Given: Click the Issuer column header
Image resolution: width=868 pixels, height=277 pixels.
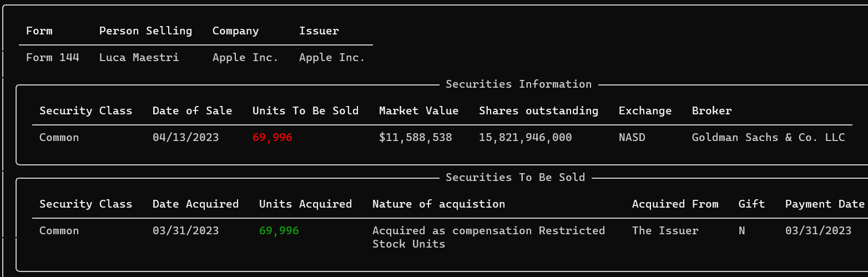Looking at the screenshot, I should click(319, 31).
